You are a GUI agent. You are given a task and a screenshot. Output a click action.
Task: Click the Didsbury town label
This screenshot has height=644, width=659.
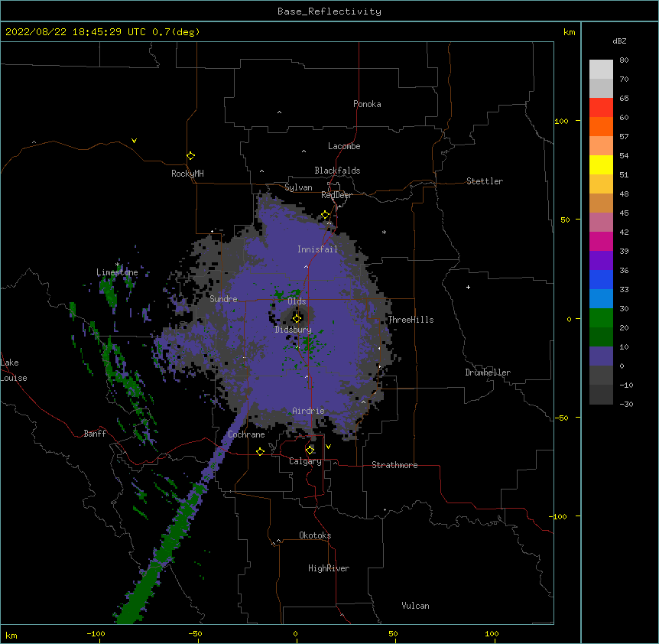tap(294, 330)
